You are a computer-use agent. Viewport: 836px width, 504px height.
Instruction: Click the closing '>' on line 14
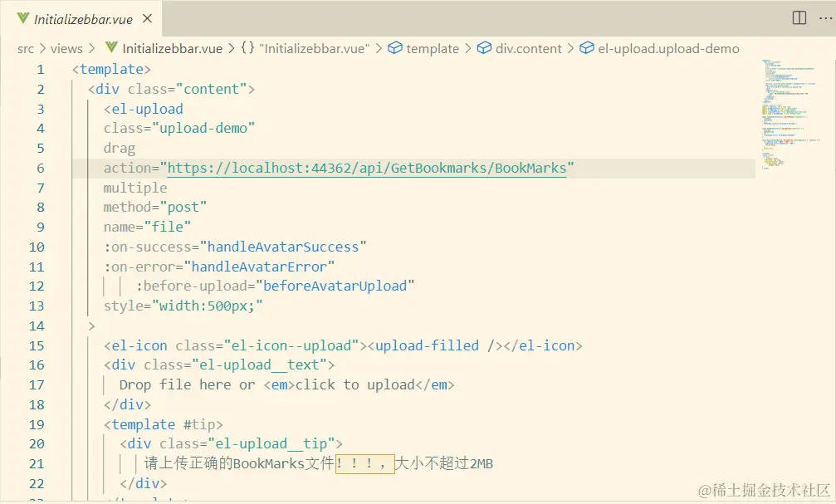(91, 325)
